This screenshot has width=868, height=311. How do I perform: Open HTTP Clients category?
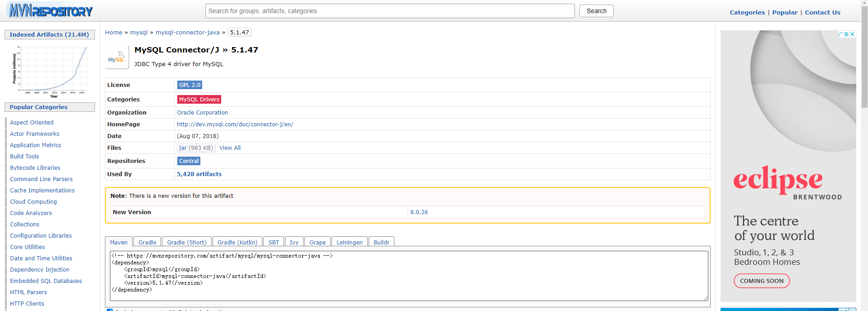(27, 303)
